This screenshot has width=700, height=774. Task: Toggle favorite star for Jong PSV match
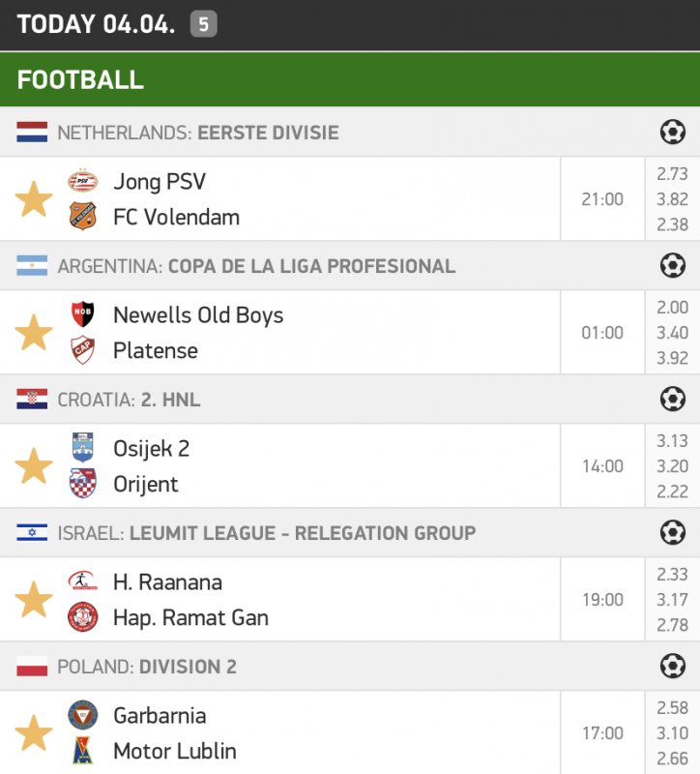(34, 199)
